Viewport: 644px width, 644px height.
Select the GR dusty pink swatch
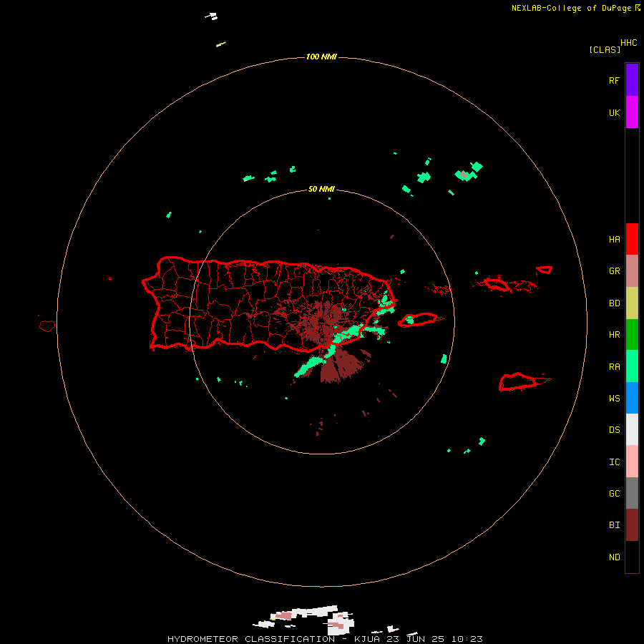click(x=632, y=271)
